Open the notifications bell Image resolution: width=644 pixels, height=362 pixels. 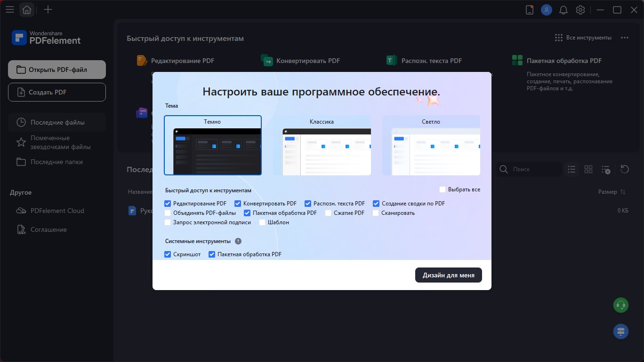coord(563,9)
